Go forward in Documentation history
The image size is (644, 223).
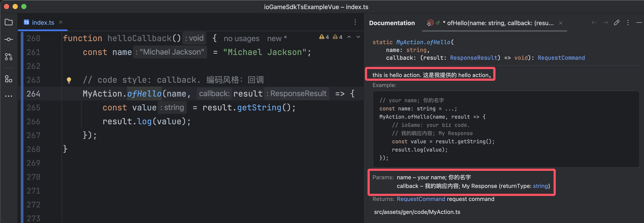(605, 23)
